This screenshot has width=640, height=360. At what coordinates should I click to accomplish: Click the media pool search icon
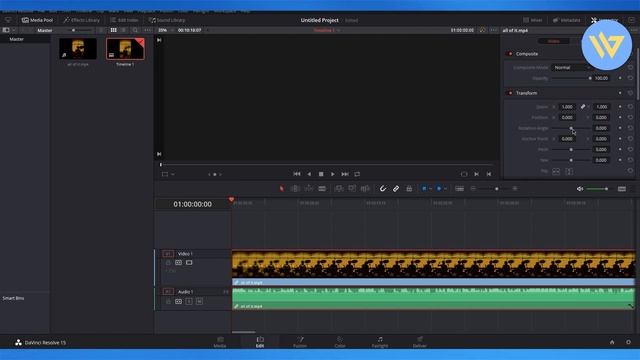coord(135,30)
